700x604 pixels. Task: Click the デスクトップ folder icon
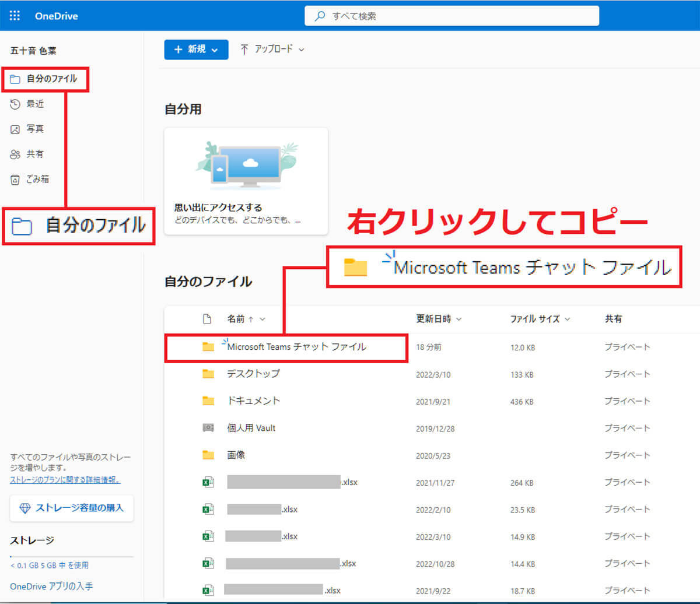(x=208, y=374)
